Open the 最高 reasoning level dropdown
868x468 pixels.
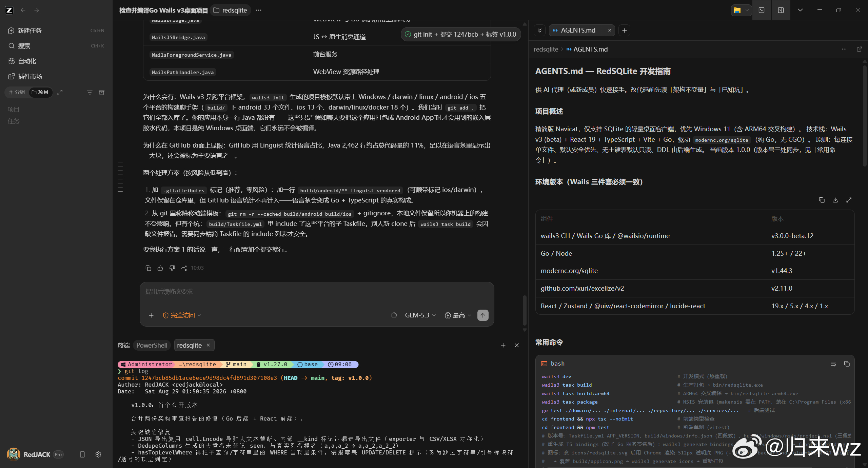tap(458, 315)
